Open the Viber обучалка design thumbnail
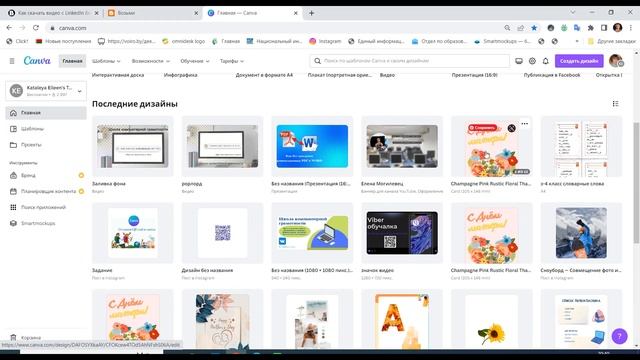 click(402, 233)
